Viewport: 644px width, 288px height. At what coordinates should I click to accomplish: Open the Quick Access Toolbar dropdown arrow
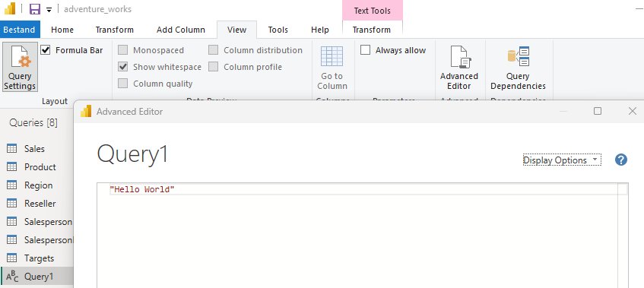[49, 10]
